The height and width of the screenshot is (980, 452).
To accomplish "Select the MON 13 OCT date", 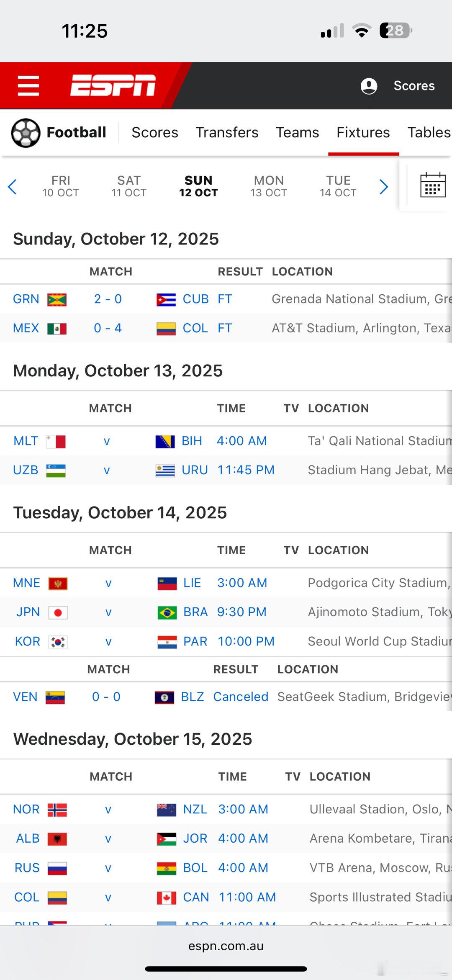I will pyautogui.click(x=269, y=186).
